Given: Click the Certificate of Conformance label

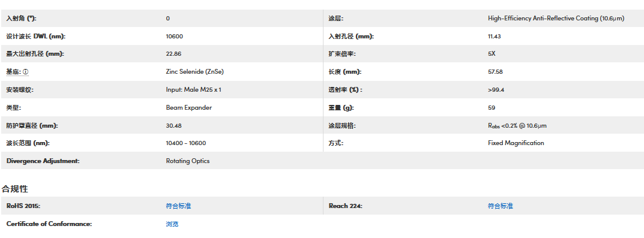Looking at the screenshot, I should [49, 224].
